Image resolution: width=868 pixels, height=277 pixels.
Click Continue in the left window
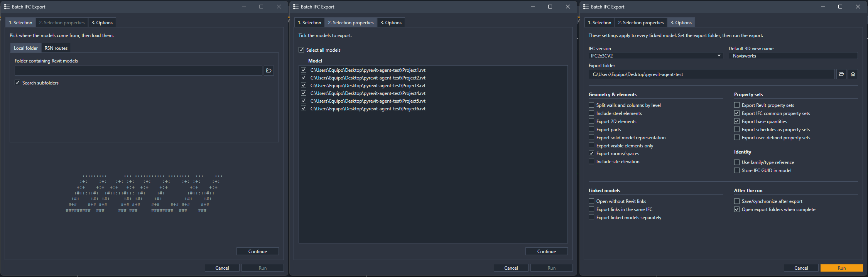pyautogui.click(x=258, y=251)
